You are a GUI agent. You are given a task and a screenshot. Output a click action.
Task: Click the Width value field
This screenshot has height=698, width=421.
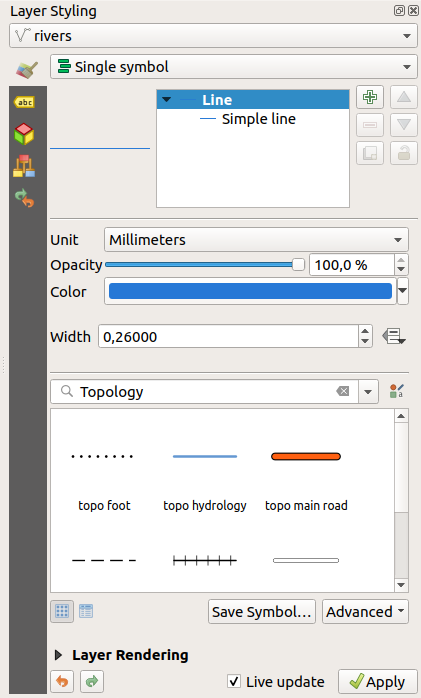228,337
